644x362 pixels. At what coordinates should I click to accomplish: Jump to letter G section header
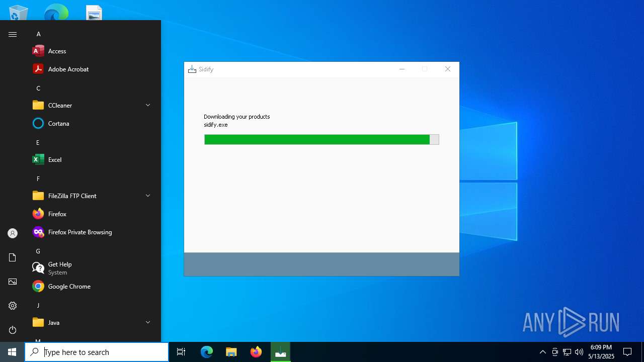(x=38, y=251)
